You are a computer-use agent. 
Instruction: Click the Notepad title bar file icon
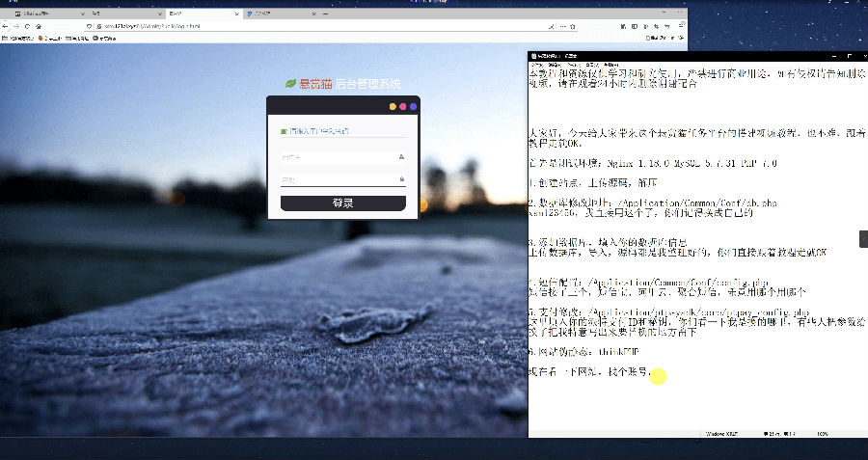(x=533, y=56)
